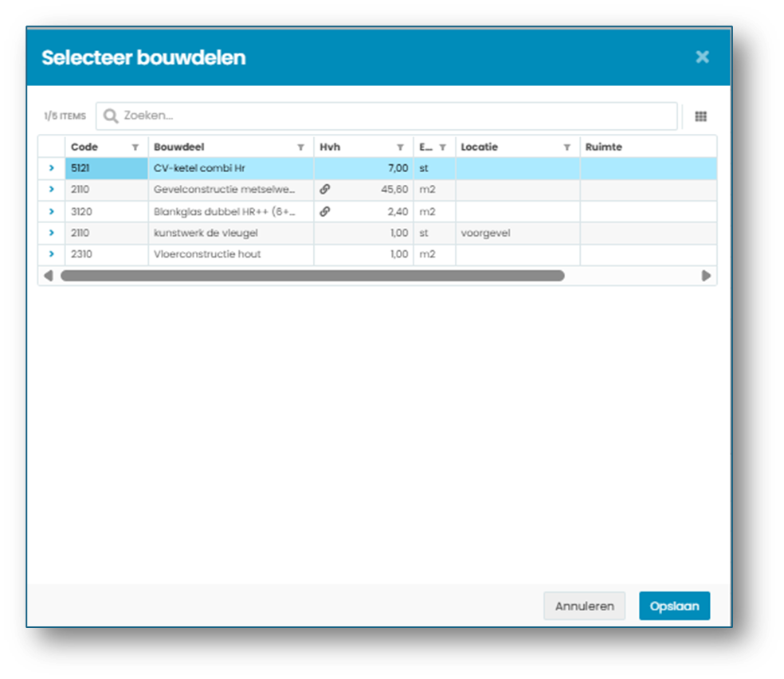The height and width of the screenshot is (679, 784).
Task: Close the Selecteer bouwdelen dialog
Action: [702, 57]
